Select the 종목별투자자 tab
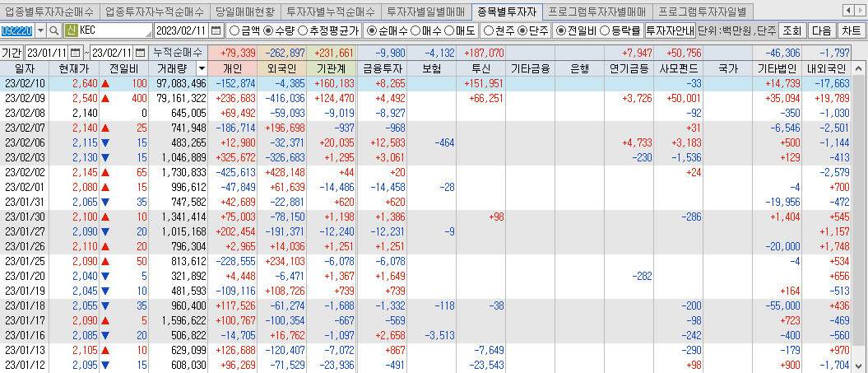868x373 pixels. (x=507, y=11)
